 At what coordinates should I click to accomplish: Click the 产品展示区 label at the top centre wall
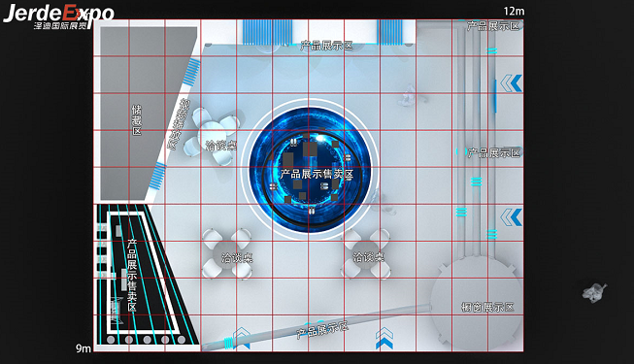(326, 46)
